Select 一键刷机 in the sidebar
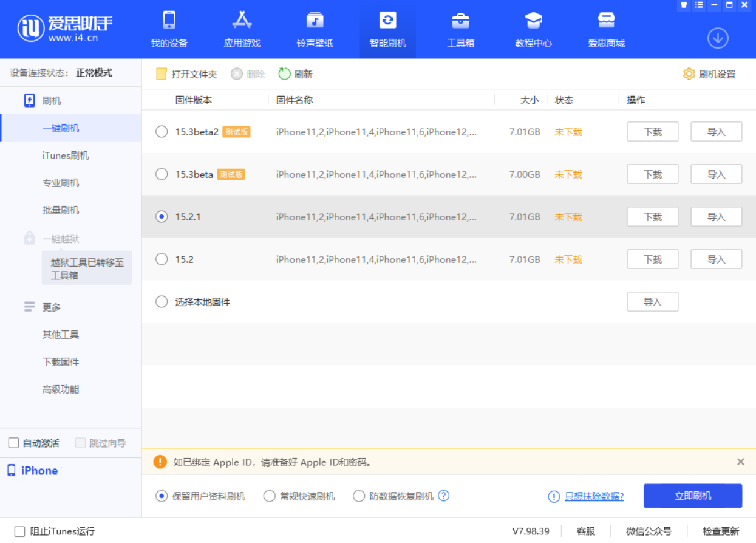 pos(70,128)
